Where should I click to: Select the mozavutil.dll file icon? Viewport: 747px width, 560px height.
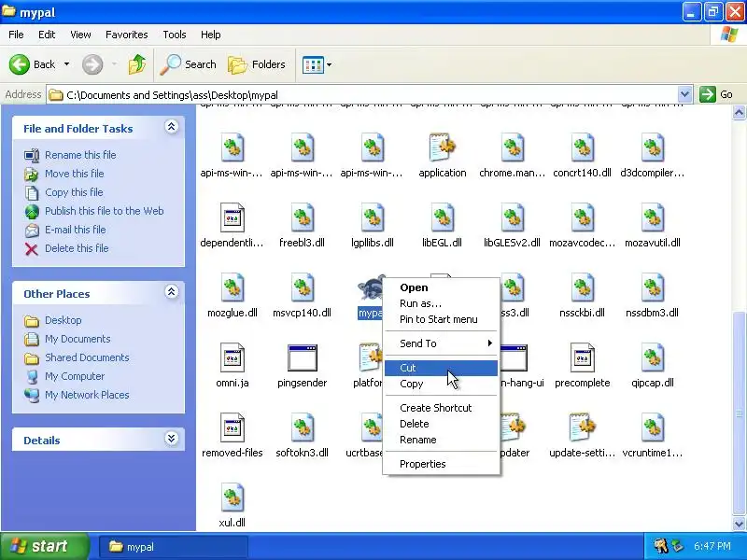tap(652, 218)
